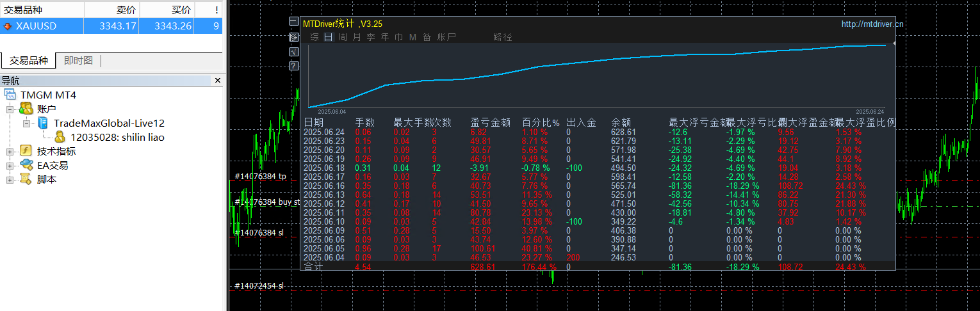Click the TradeMaxGlobal-Live12 server icon
This screenshot has height=311, width=980.
coord(42,123)
